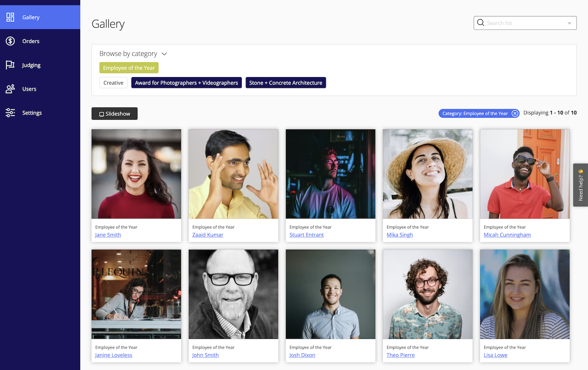Click the magnifying glass search icon

click(481, 23)
